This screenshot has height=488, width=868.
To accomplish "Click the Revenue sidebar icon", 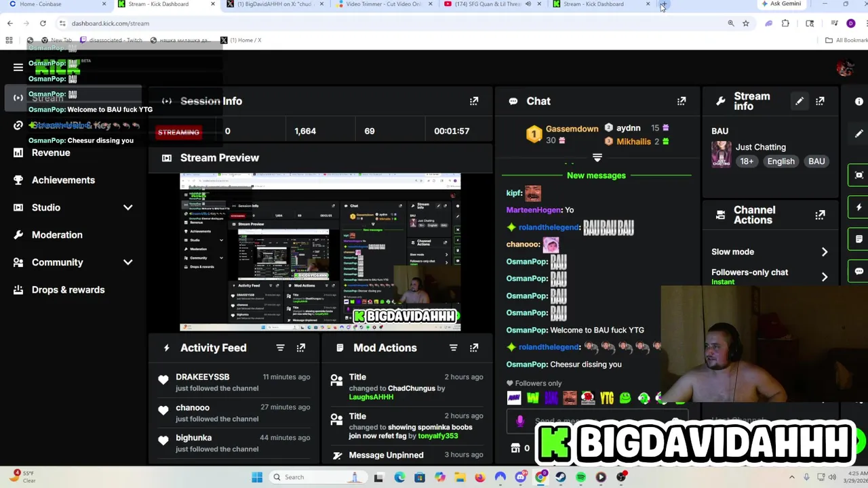I will [x=18, y=152].
